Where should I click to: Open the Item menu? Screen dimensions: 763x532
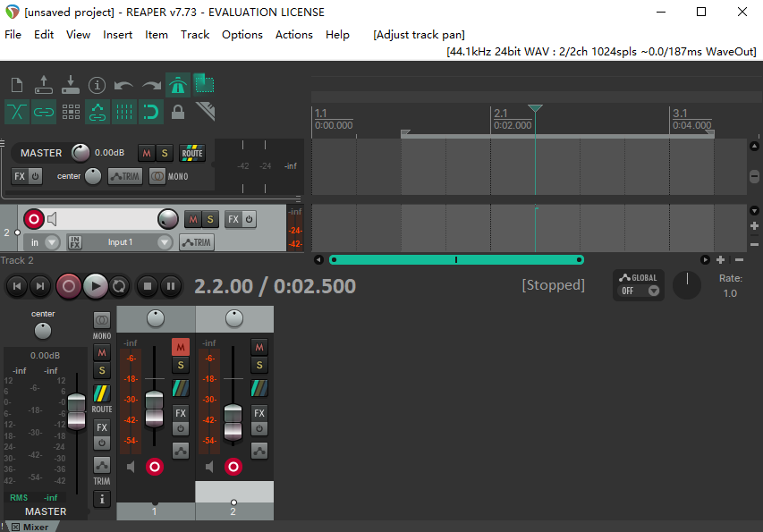coord(157,35)
